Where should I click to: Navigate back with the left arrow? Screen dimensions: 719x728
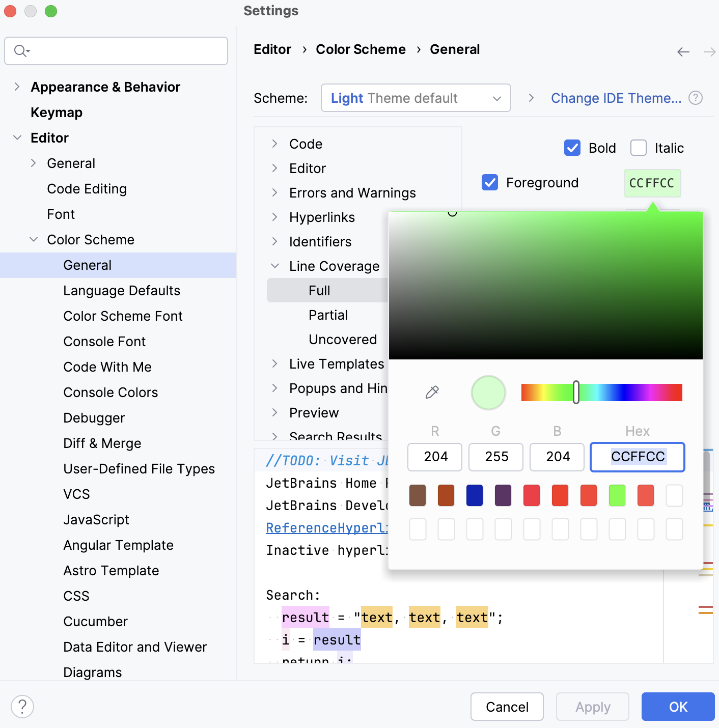coord(683,51)
